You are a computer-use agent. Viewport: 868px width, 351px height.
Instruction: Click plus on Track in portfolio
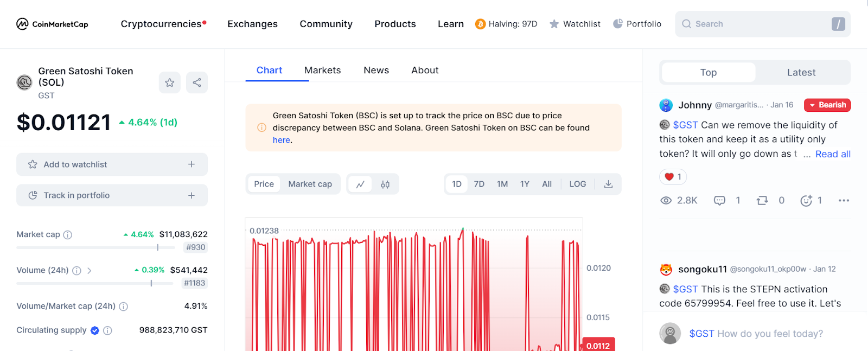tap(192, 195)
